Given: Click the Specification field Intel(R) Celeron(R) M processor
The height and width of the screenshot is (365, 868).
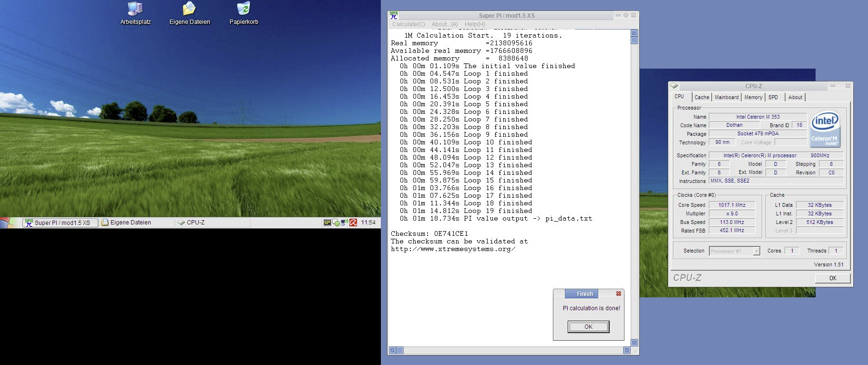Looking at the screenshot, I should [x=776, y=155].
